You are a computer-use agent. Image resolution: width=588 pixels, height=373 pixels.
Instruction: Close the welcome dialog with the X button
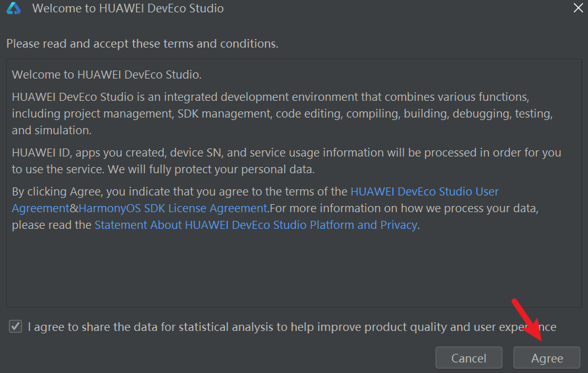coord(578,8)
